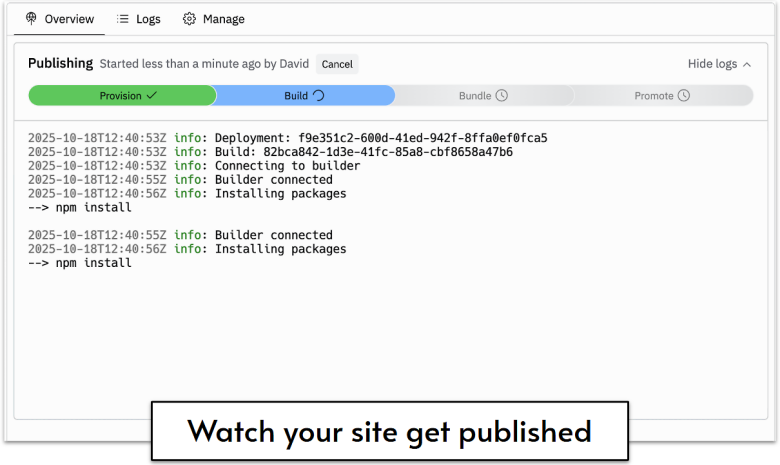Click the Overview tab icon
Screen dimensions: 780x465
pos(31,18)
